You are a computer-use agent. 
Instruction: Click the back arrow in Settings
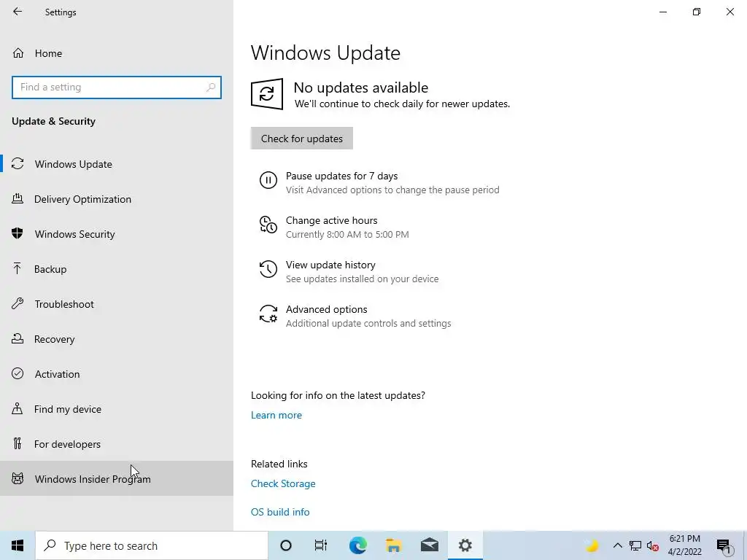point(18,12)
